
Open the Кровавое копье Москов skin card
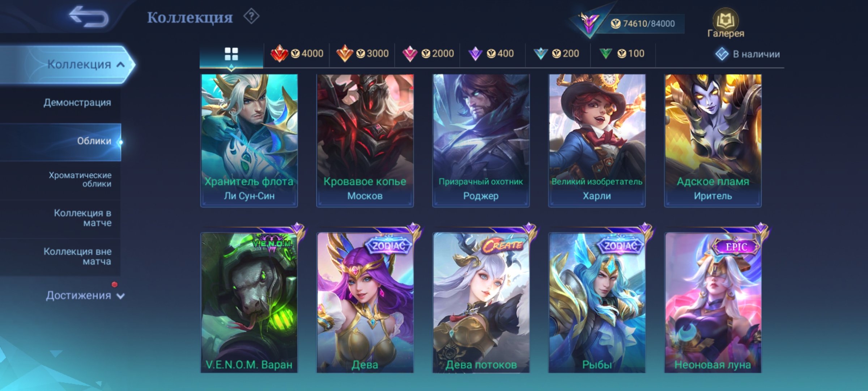click(x=365, y=140)
